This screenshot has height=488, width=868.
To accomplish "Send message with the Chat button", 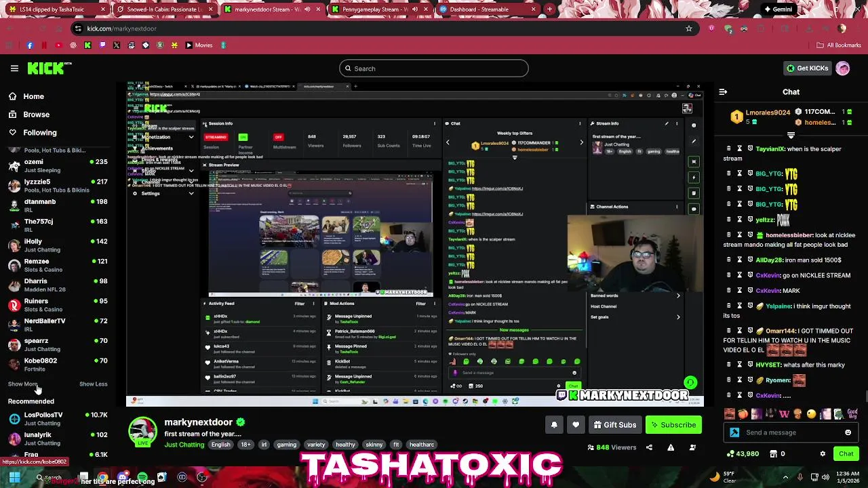I will [x=846, y=453].
